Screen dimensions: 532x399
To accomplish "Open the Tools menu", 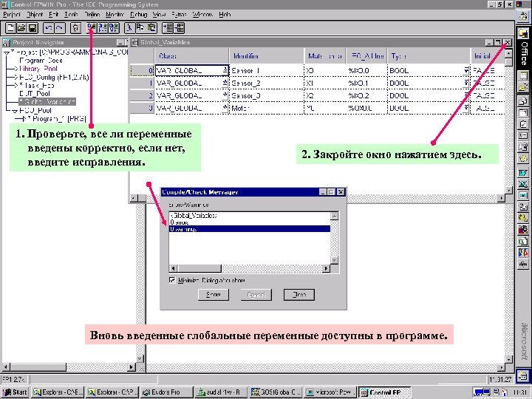I will (x=71, y=15).
